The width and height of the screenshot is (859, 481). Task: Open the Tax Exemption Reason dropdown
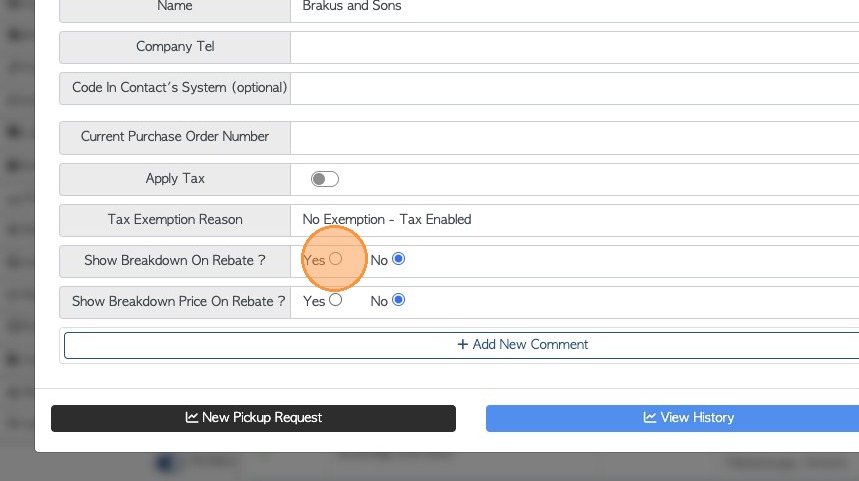575,219
